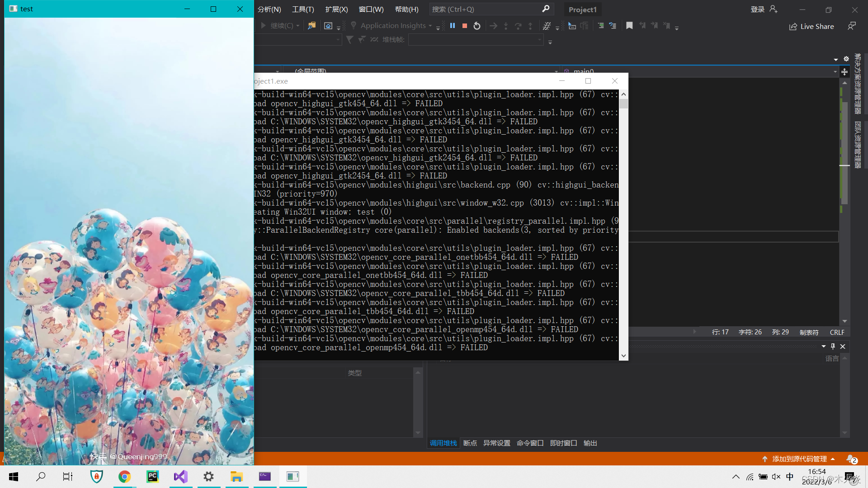Open the 窗口(W) menu
This screenshot has width=868, height=488.
click(371, 9)
